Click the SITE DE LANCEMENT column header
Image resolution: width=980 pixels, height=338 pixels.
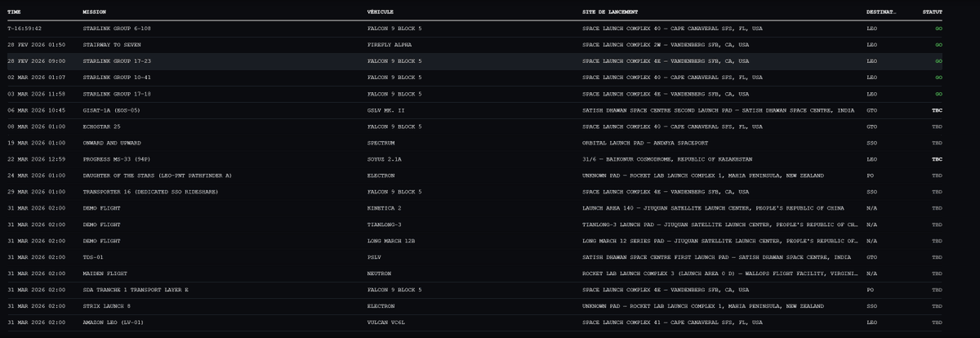point(610,12)
